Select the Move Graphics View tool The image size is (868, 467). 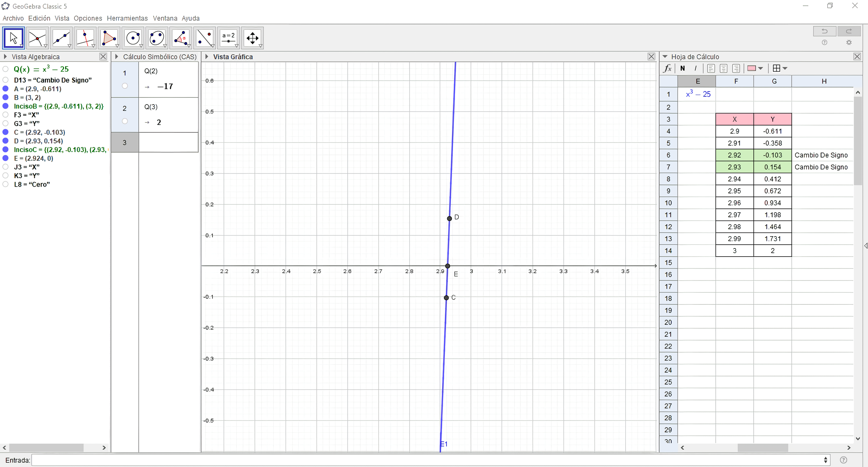pos(252,38)
